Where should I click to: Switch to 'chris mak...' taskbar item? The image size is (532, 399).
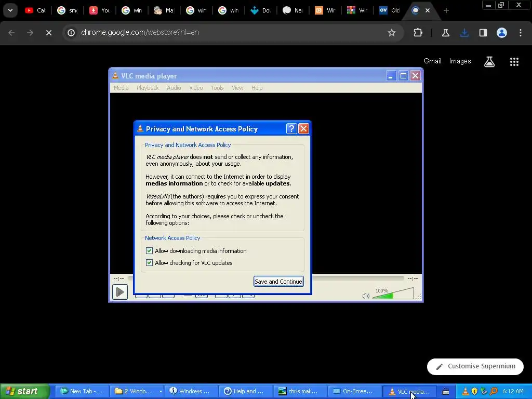[300, 391]
